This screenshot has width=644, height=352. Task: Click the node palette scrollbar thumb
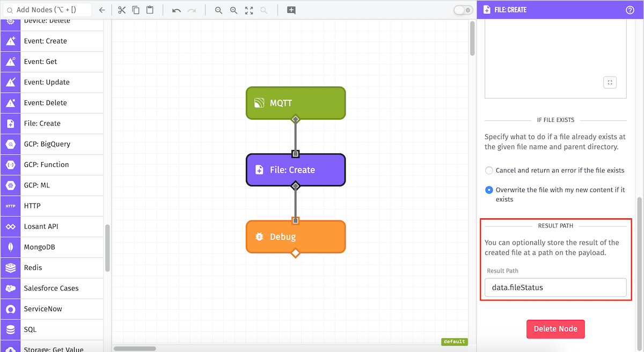click(x=107, y=248)
